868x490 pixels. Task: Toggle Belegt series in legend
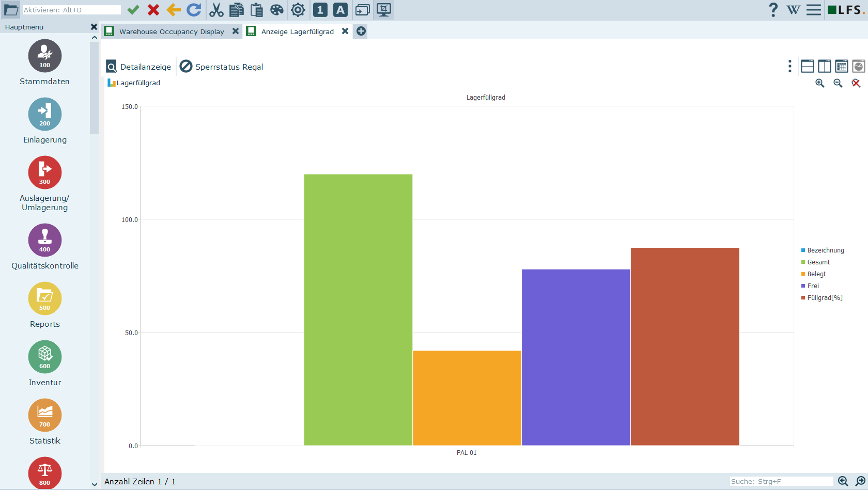pos(814,274)
